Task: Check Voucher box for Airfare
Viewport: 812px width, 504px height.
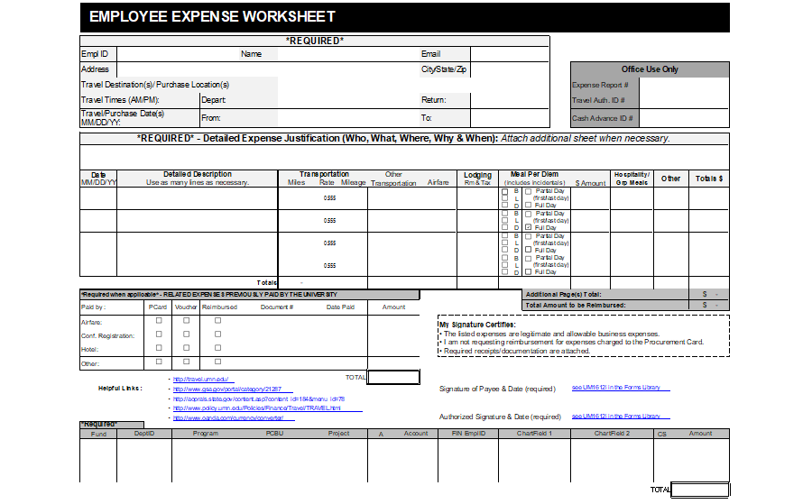Action: point(187,321)
